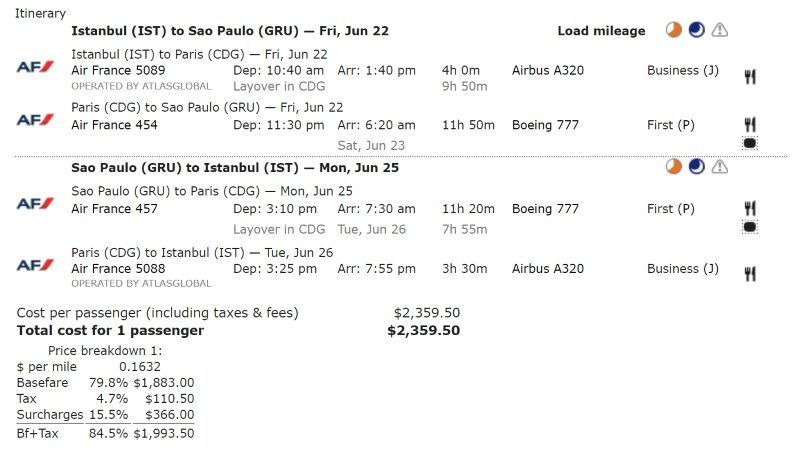
Task: Click the lie-flat seat icon for Air France 457
Action: 750,228
